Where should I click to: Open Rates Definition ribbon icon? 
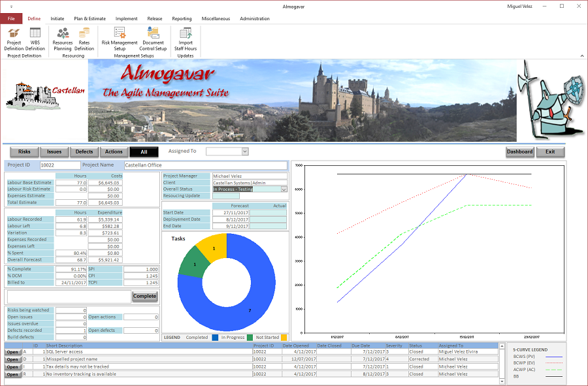coord(84,39)
